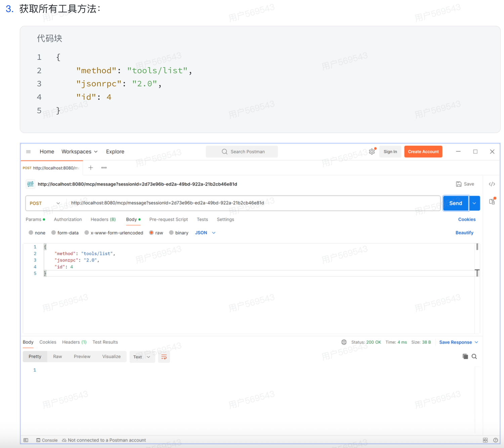Click the Sign In button
This screenshot has width=504, height=448.
pyautogui.click(x=390, y=152)
